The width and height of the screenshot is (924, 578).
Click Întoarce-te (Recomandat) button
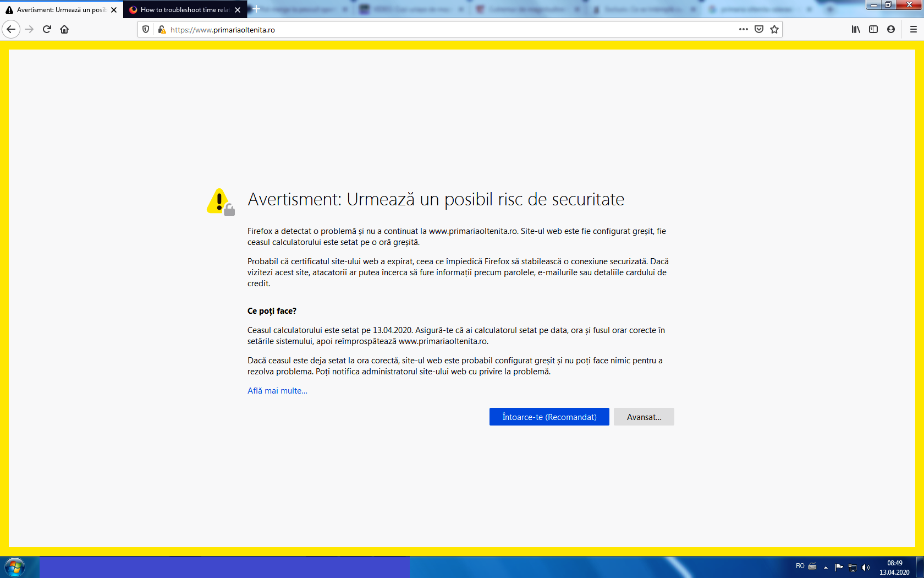[x=549, y=417]
